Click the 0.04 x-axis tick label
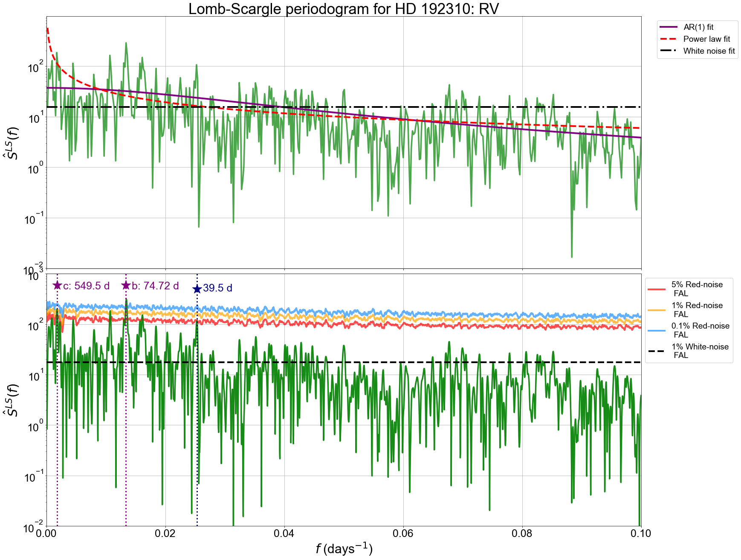This screenshot has height=560, width=741. pos(284,534)
